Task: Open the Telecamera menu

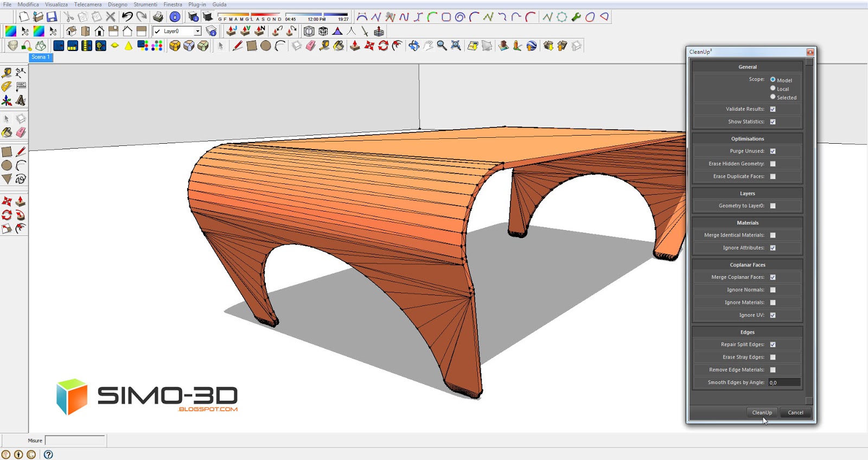Action: click(x=88, y=4)
